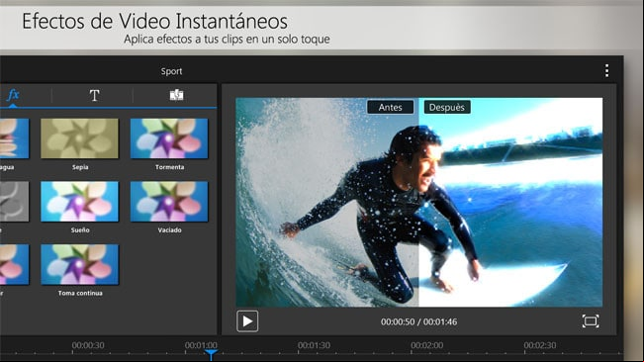Play the video preview
644x362 pixels.
[247, 321]
